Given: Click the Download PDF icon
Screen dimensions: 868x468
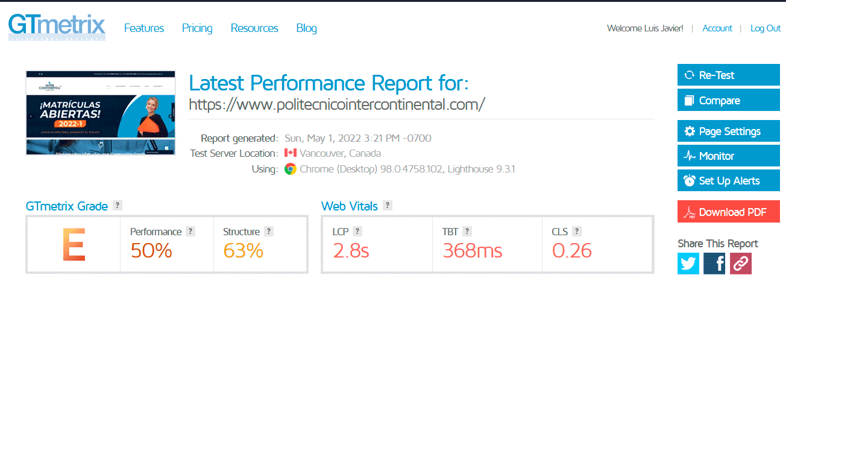Looking at the screenshot, I should [689, 211].
